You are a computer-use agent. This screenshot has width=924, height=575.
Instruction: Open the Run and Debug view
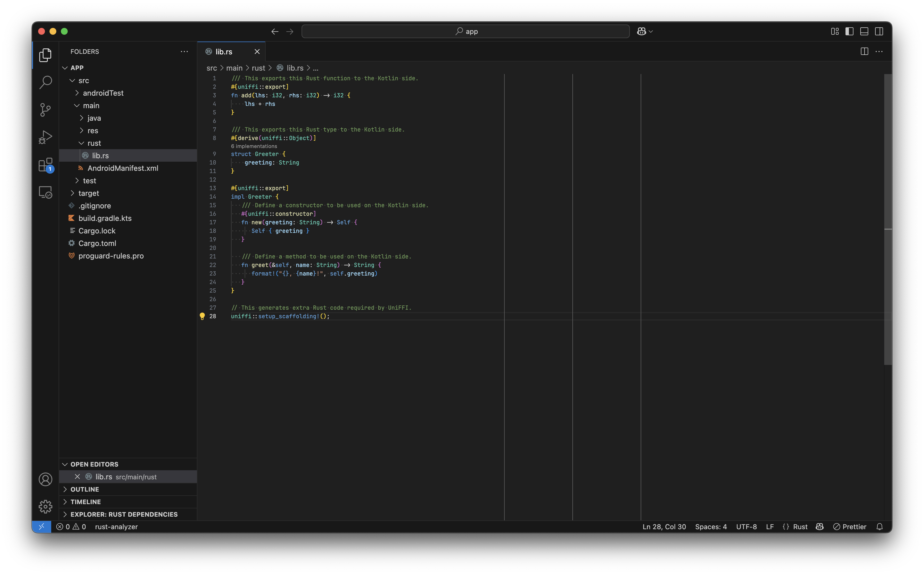(45, 137)
